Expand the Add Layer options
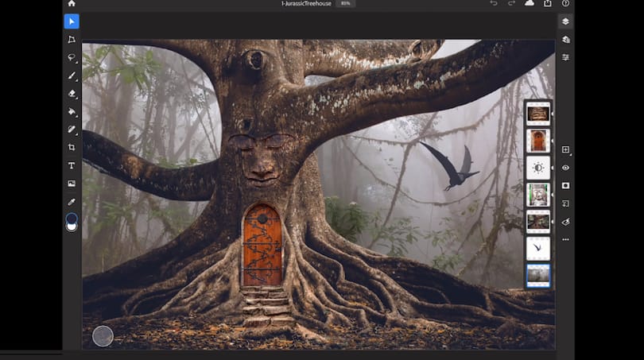Screen dimensions: 644x360 coord(565,149)
